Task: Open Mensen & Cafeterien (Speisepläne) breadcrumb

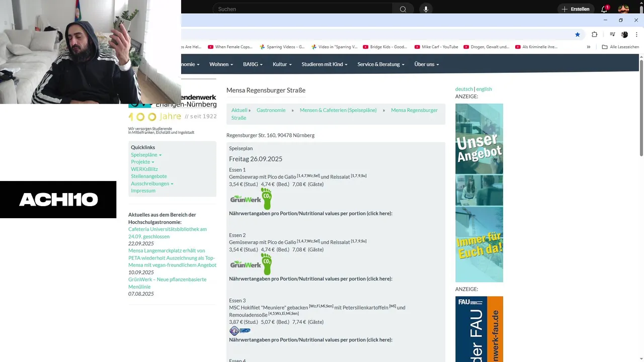Action: [338, 110]
